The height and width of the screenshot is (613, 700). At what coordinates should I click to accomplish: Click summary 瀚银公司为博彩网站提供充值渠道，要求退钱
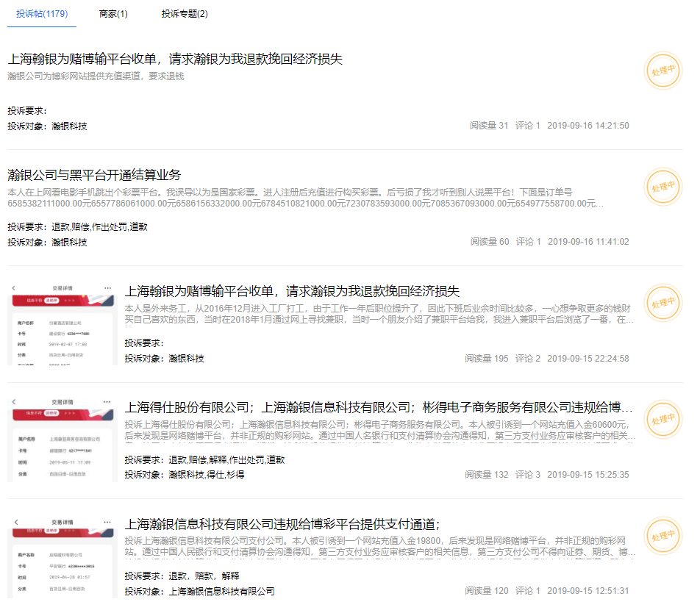(96, 76)
